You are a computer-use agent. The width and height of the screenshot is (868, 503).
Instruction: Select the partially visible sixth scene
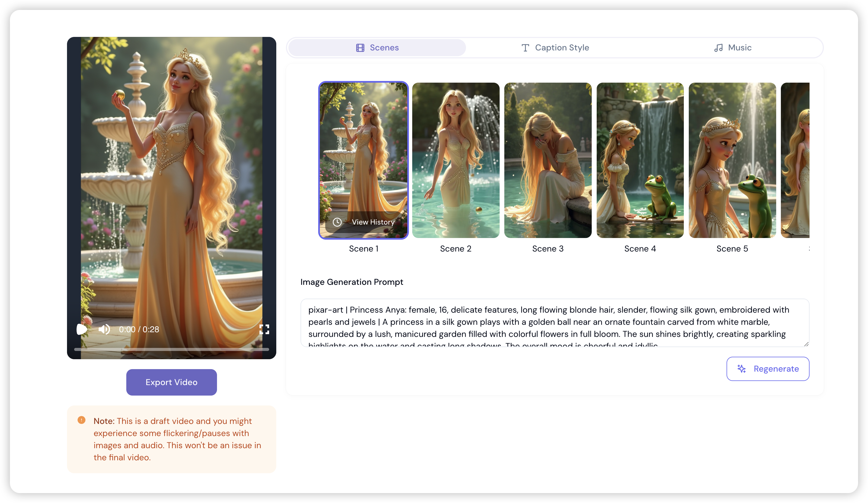click(795, 160)
